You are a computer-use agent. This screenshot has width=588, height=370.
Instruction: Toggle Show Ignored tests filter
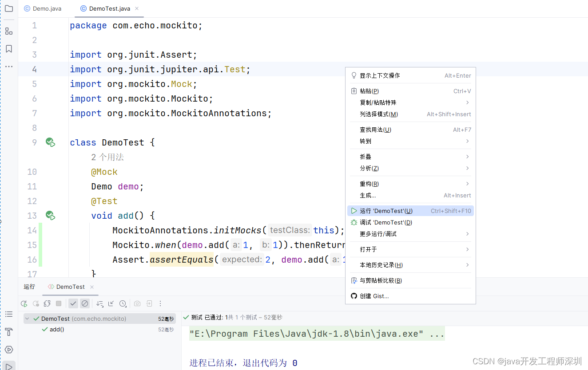85,303
